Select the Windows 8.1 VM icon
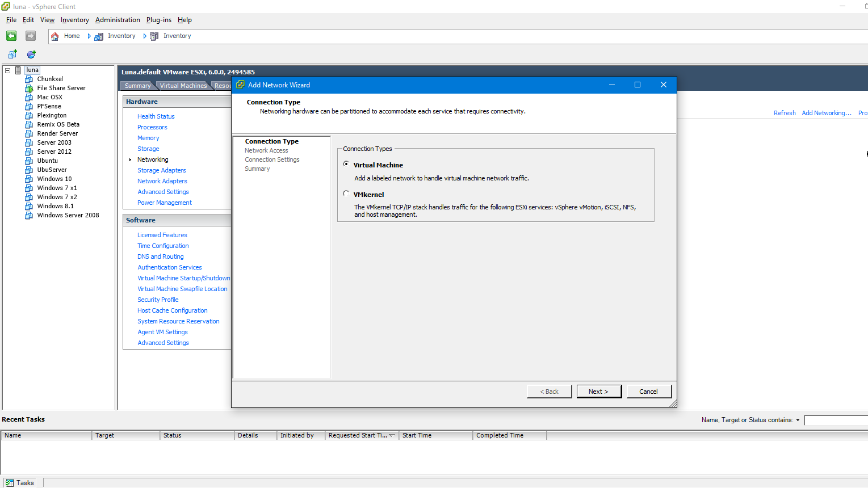Viewport: 868px width, 488px height. tap(29, 207)
